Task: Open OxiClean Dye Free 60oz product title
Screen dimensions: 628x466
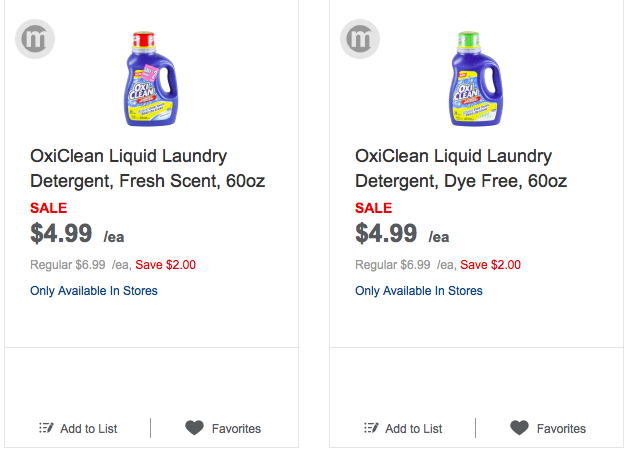Action: pos(461,169)
